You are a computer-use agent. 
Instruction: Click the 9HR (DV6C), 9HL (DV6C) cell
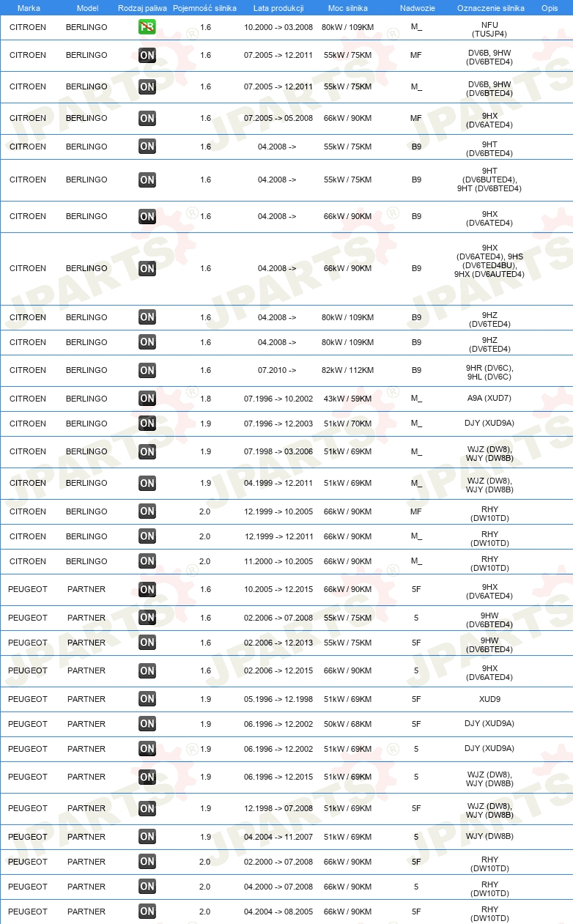click(489, 372)
